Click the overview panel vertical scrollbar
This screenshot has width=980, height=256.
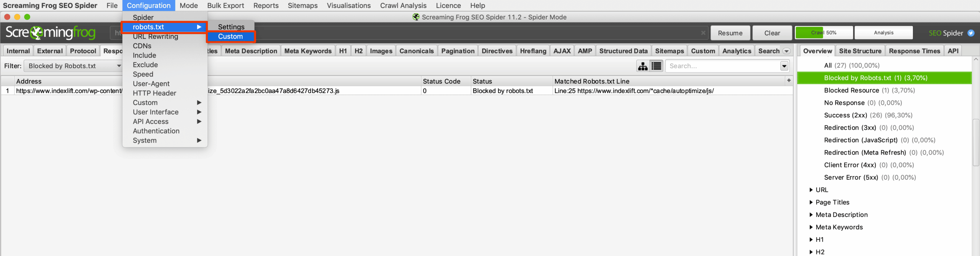click(976, 143)
